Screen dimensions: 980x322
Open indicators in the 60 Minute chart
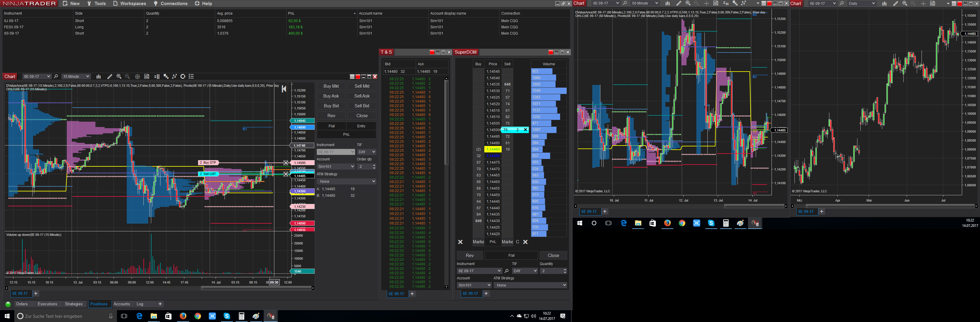pos(744,3)
